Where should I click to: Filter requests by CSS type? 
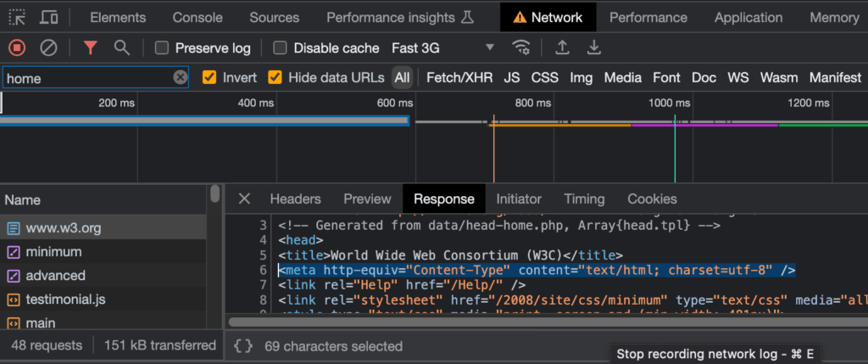(545, 77)
